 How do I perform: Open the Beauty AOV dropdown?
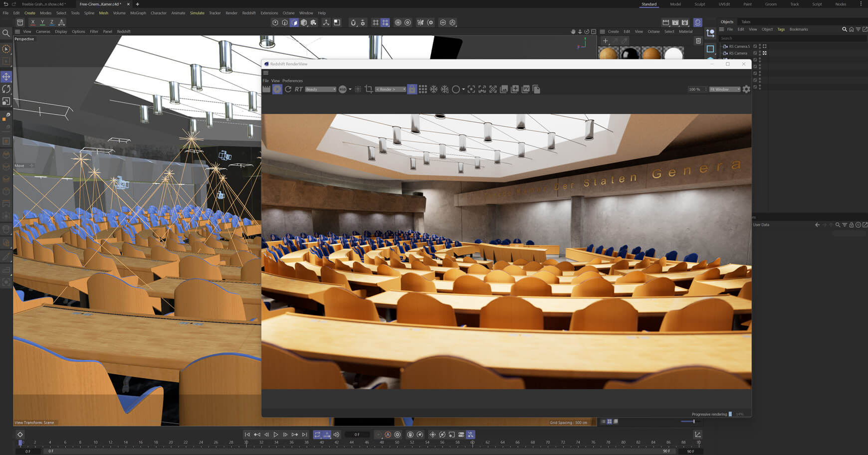pyautogui.click(x=320, y=89)
